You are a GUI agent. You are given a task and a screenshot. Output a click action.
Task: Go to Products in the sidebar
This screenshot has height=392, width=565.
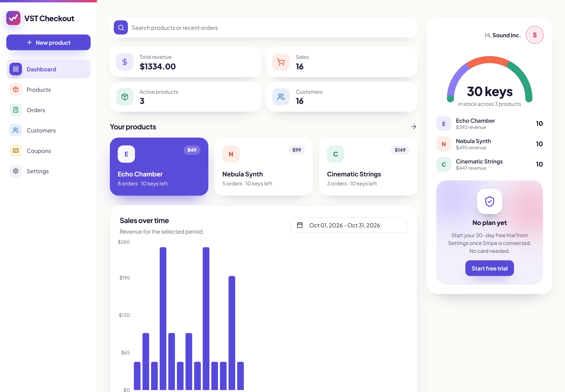(x=48, y=89)
